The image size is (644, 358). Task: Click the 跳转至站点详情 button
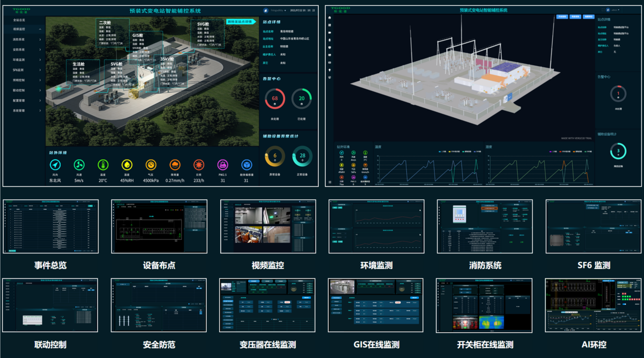[x=240, y=22]
